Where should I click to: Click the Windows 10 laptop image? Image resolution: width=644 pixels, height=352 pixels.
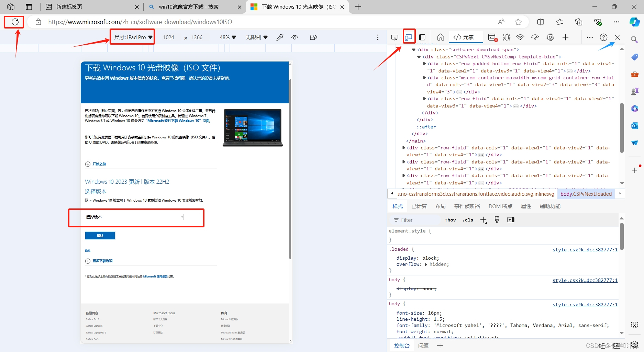[253, 127]
